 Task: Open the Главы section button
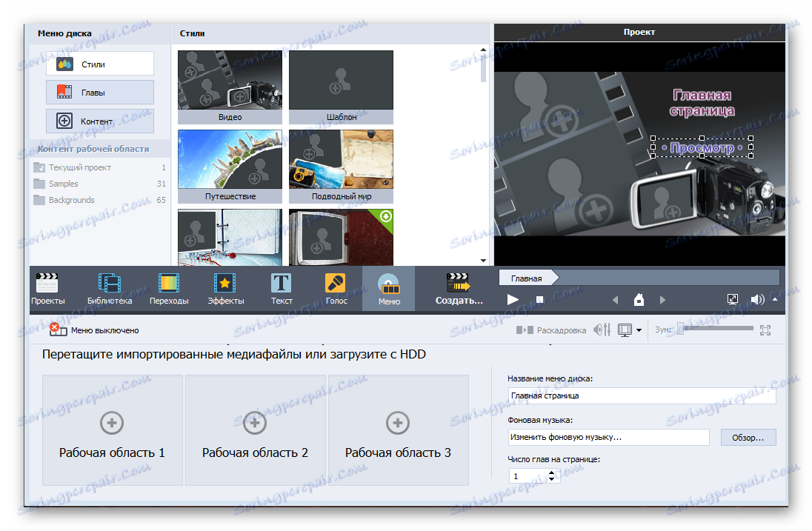pos(99,92)
